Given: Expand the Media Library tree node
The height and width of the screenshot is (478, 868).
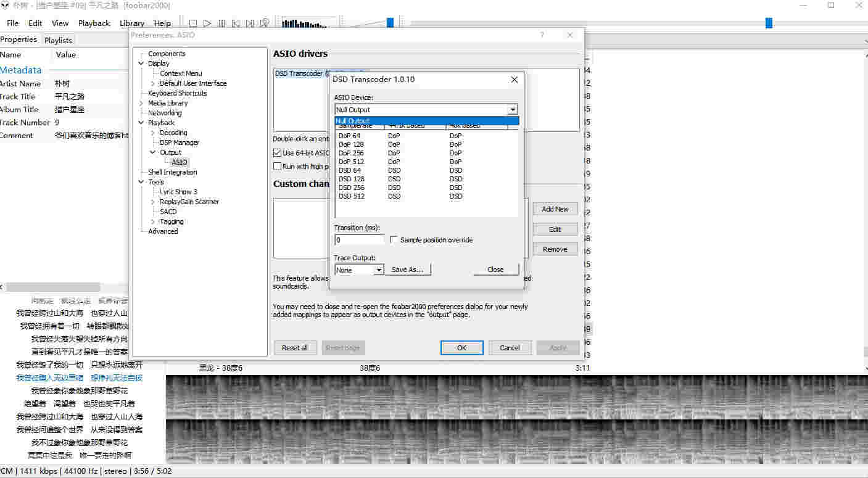Looking at the screenshot, I should 142,103.
